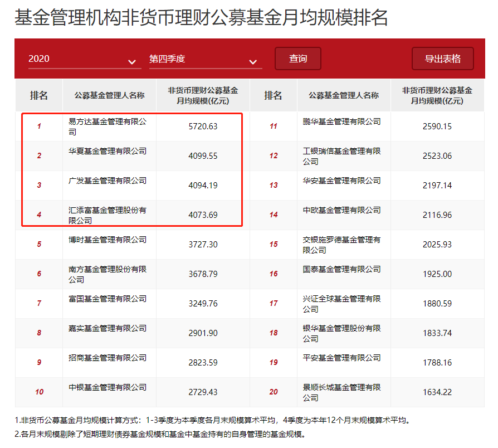The width and height of the screenshot is (498, 448).
Task: Click rank number 15
Action: tap(274, 244)
